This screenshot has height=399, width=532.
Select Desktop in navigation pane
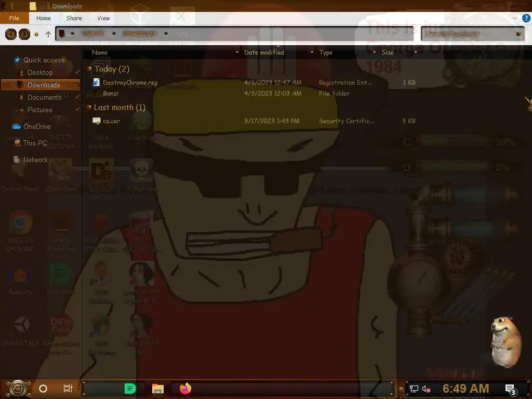pos(40,73)
